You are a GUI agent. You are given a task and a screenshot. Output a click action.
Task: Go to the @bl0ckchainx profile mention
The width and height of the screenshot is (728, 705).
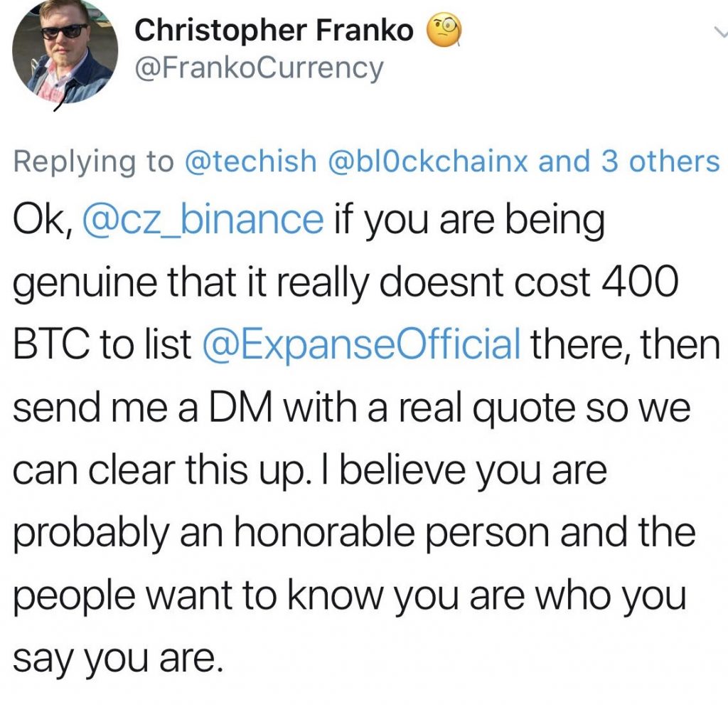pos(427,161)
